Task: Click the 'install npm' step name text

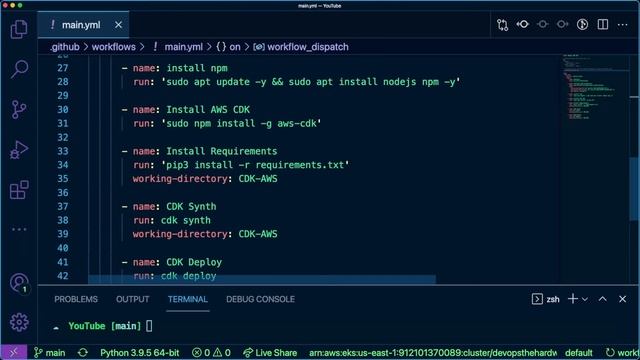Action: pos(197,68)
